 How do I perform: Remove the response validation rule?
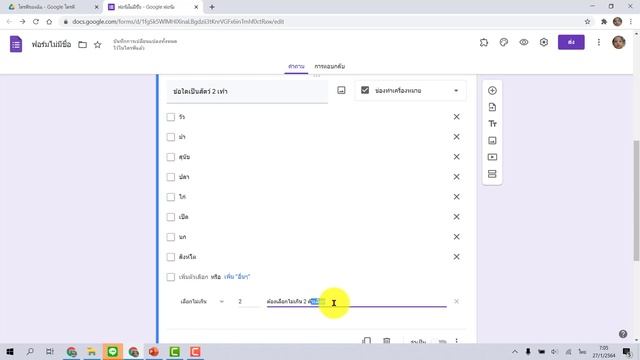tap(456, 301)
